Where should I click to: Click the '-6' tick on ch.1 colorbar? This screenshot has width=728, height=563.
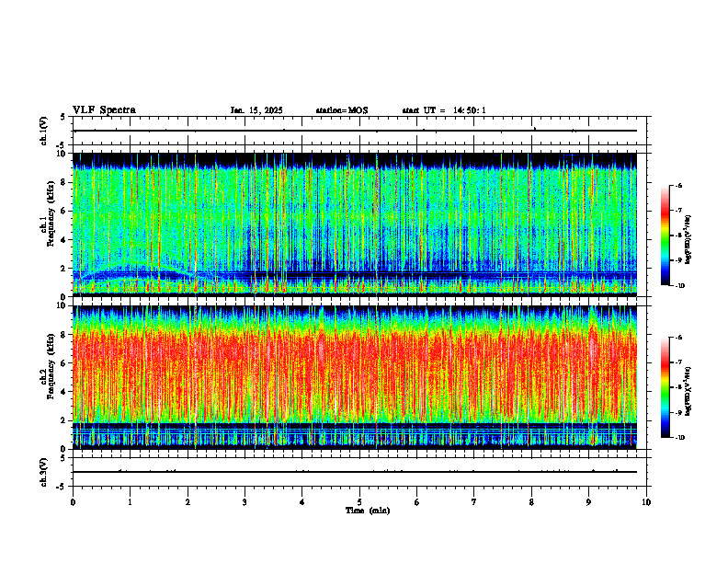coord(678,186)
